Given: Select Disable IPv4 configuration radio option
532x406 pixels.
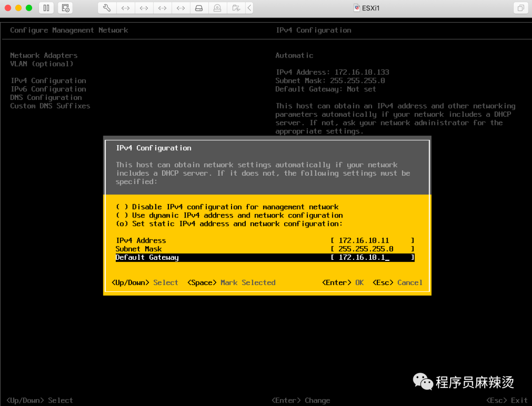Looking at the screenshot, I should point(227,207).
